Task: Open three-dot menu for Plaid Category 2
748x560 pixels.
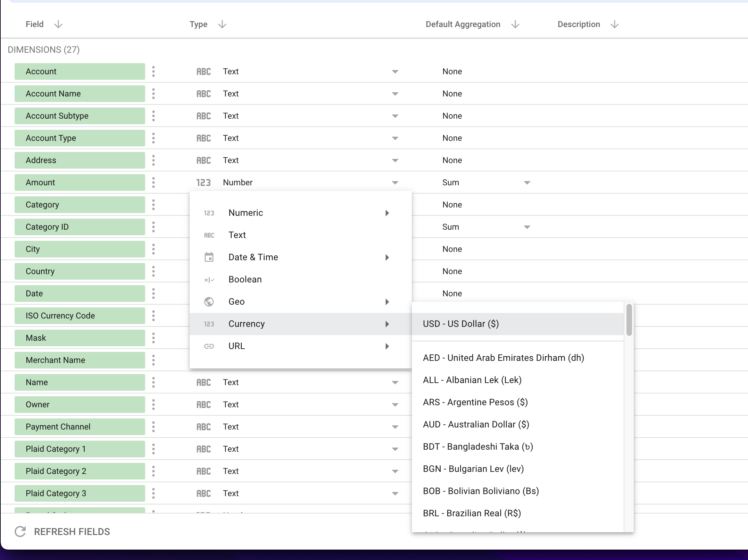Action: (x=153, y=471)
